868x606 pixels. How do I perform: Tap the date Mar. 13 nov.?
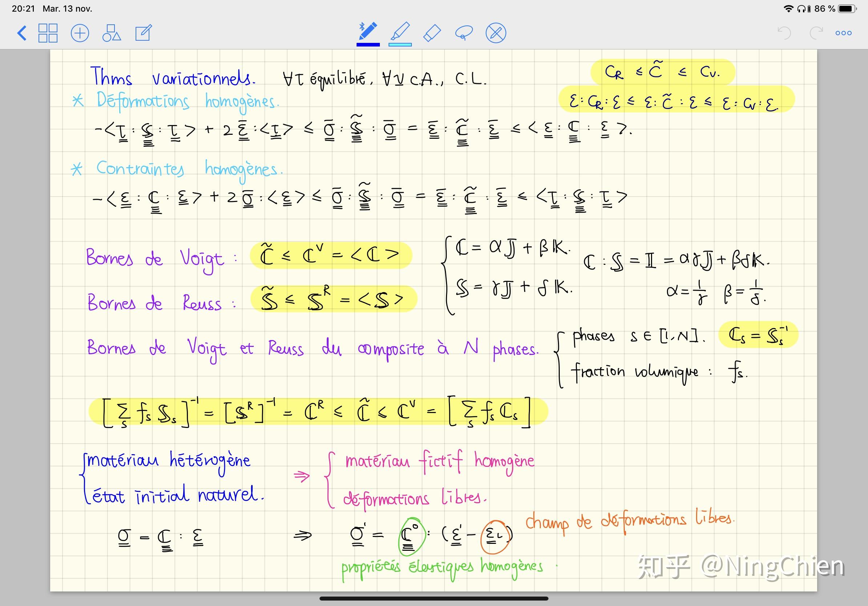(x=67, y=8)
